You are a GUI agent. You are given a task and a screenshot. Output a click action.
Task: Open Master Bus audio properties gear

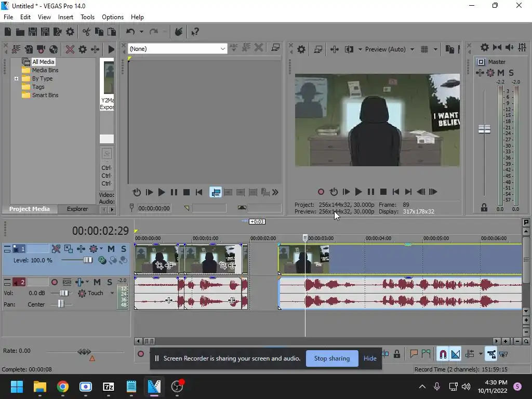[x=485, y=47]
